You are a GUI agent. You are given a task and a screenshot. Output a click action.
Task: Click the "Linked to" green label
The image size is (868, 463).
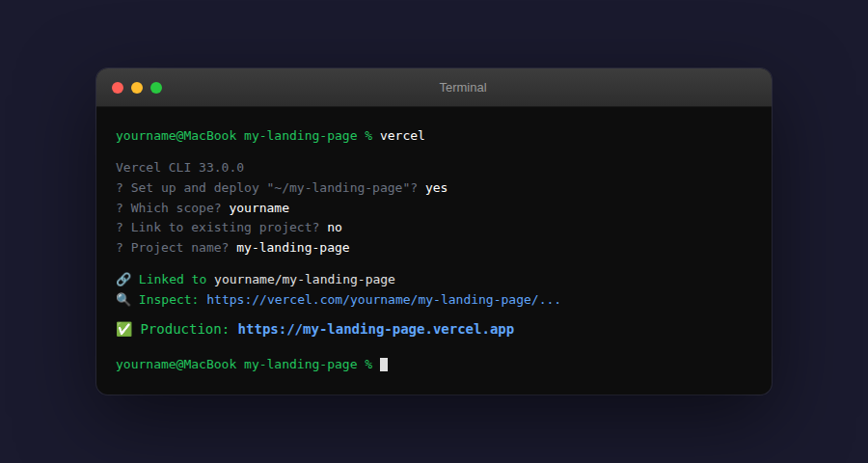coord(173,280)
